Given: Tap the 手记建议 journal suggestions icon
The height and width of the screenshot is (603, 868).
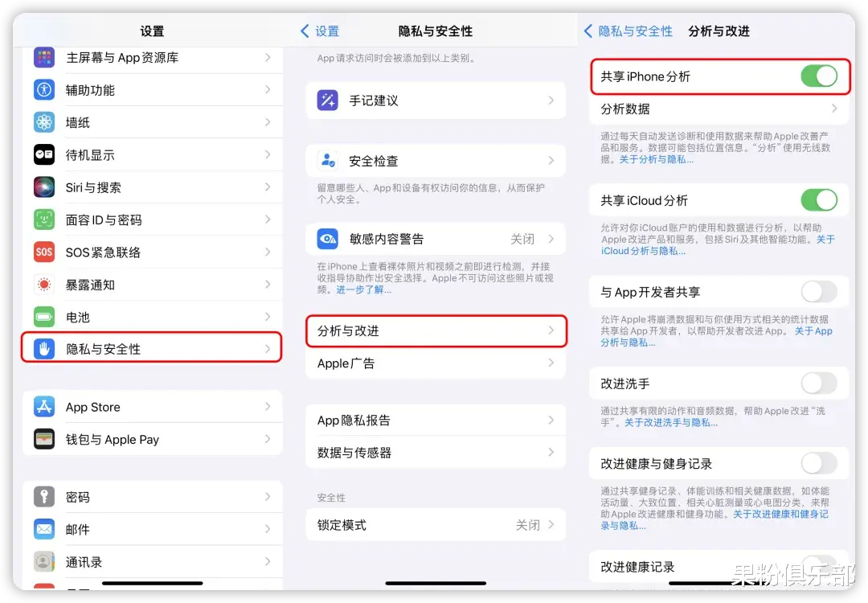Looking at the screenshot, I should point(328,100).
